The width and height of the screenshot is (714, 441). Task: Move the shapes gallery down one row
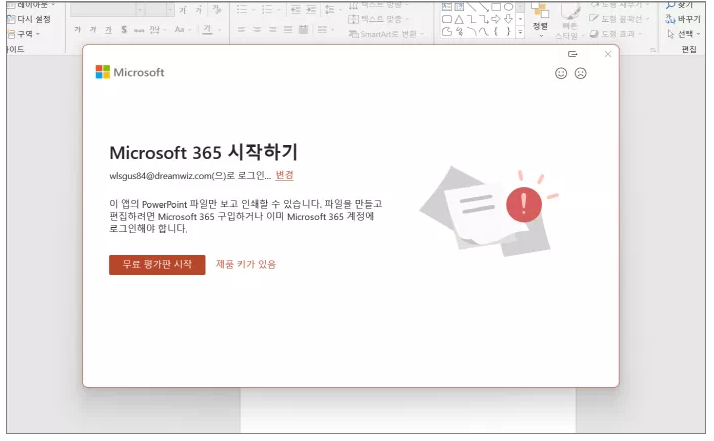(520, 20)
